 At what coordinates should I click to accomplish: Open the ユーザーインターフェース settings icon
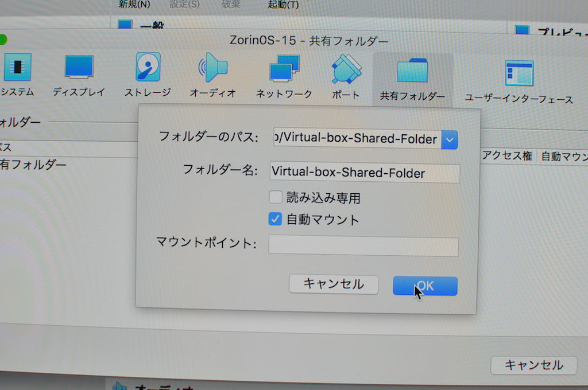tap(519, 81)
